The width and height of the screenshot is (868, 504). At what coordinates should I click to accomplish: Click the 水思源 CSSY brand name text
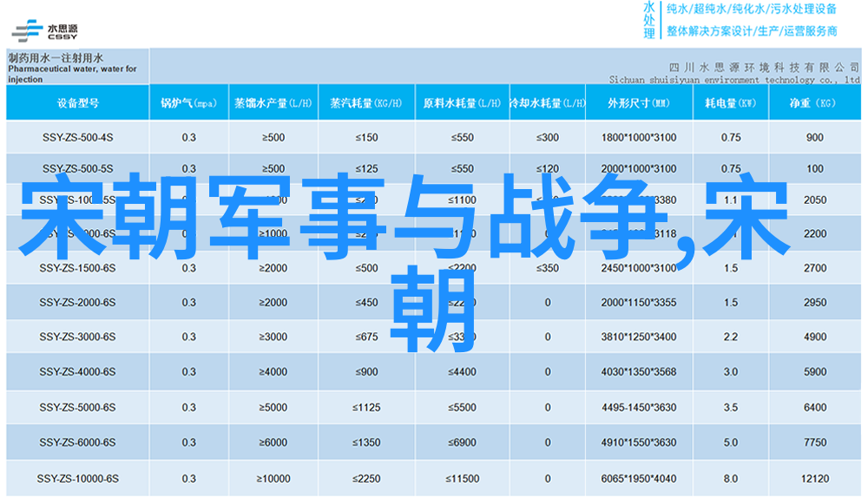pos(62,31)
